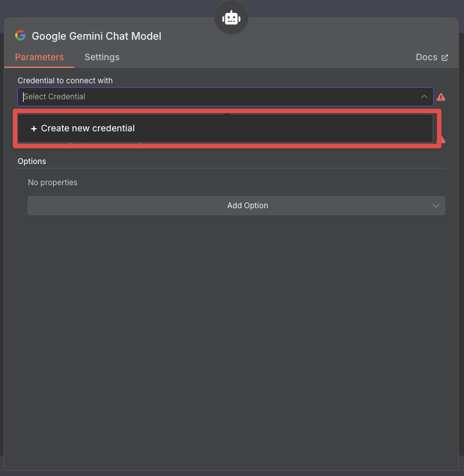Collapse the credential dropdown with chevron

click(x=424, y=97)
